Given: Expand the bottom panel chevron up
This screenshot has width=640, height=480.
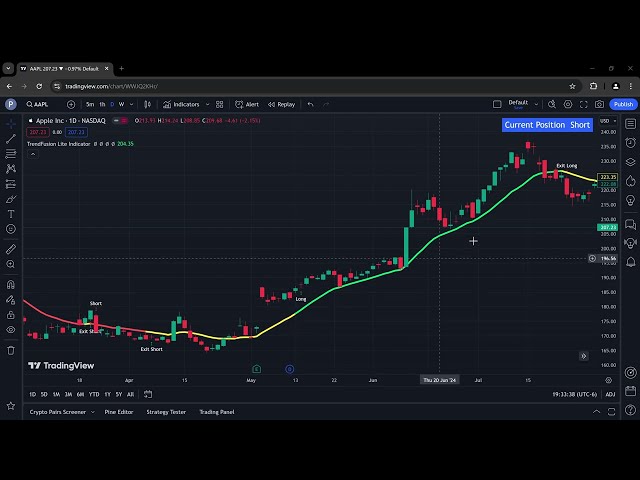Looking at the screenshot, I should [596, 411].
